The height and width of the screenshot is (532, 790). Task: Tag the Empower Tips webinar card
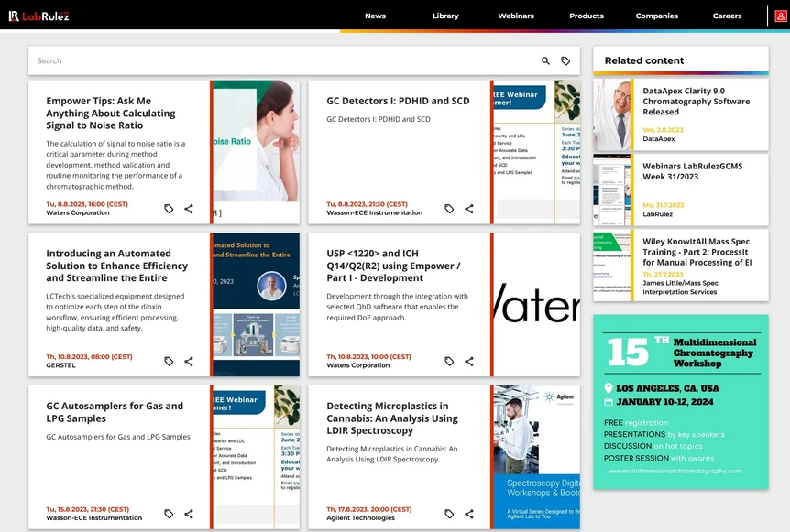[x=169, y=209]
